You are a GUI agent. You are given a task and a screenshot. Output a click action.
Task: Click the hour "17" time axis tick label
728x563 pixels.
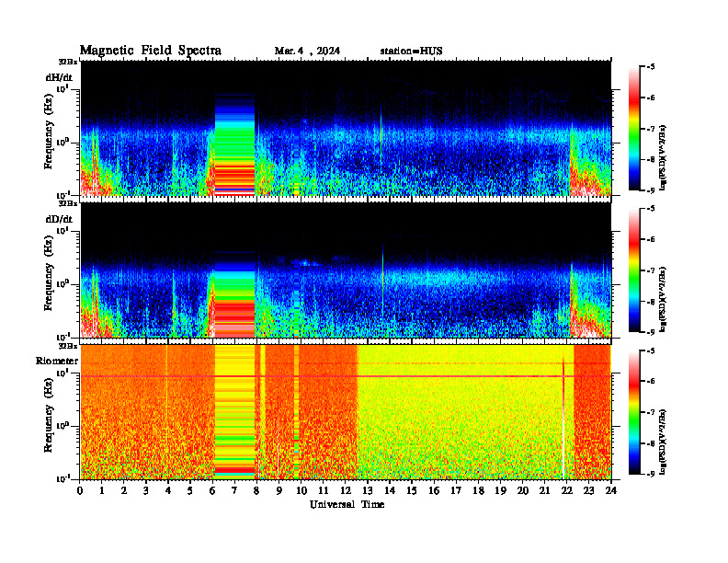456,490
